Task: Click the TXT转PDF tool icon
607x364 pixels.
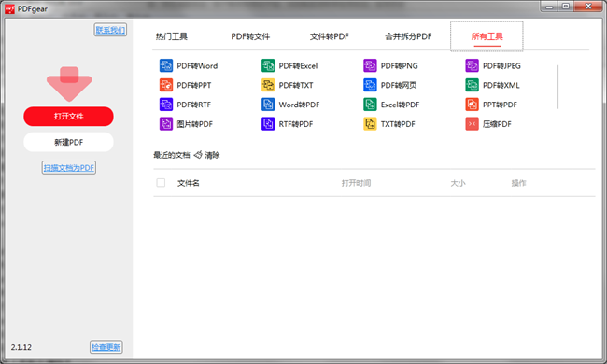Action: pyautogui.click(x=370, y=124)
